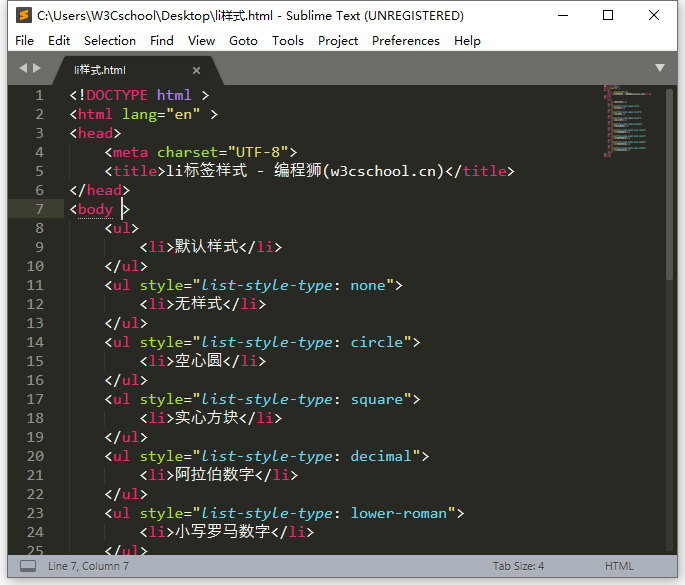The image size is (685, 585).
Task: Click the next tab right arrow
Action: [x=38, y=68]
